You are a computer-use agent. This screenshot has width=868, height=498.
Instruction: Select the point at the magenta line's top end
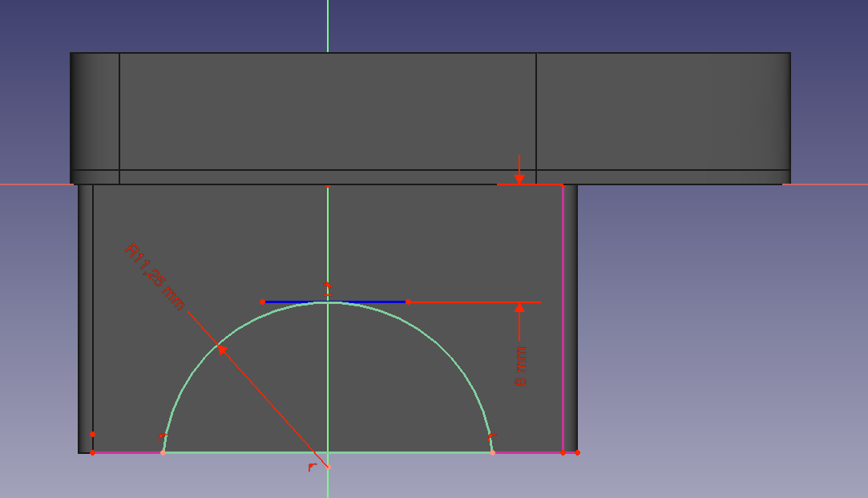pyautogui.click(x=563, y=185)
